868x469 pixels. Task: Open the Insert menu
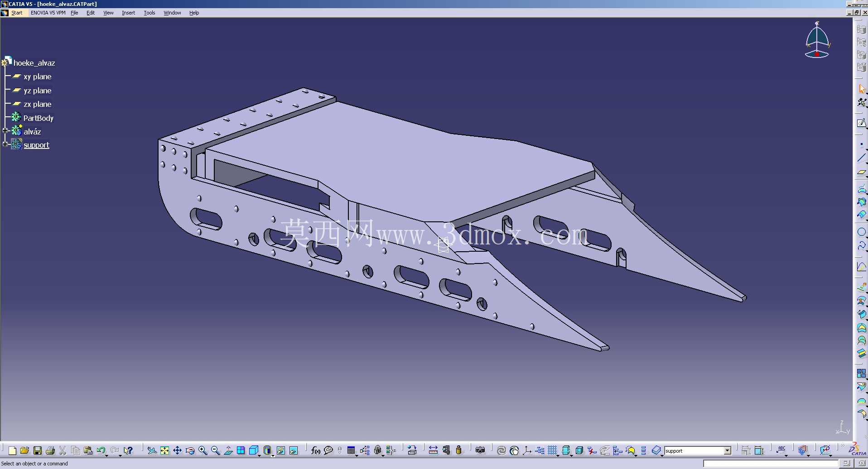pyautogui.click(x=128, y=13)
